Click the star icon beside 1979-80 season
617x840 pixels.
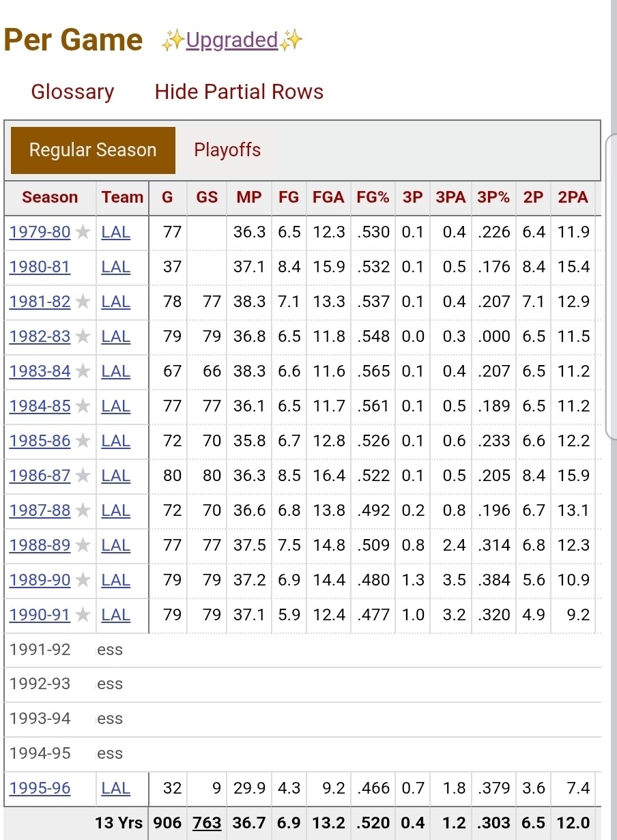pyautogui.click(x=83, y=232)
